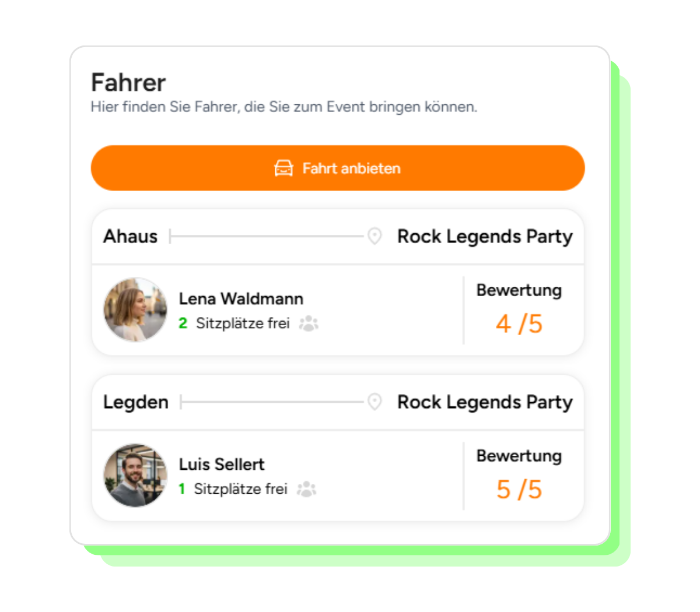
Task: Click the car icon in Fahrt anbieten
Action: (283, 168)
